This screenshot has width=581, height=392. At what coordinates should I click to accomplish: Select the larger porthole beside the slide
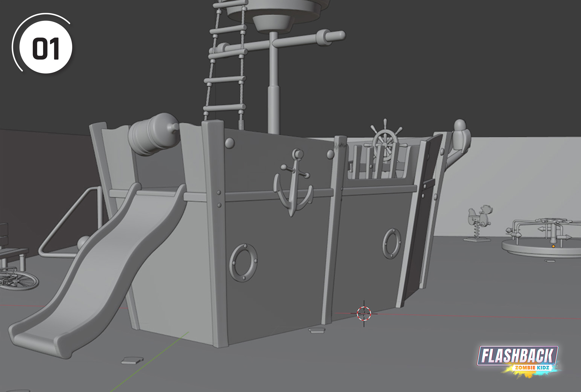[243, 263]
